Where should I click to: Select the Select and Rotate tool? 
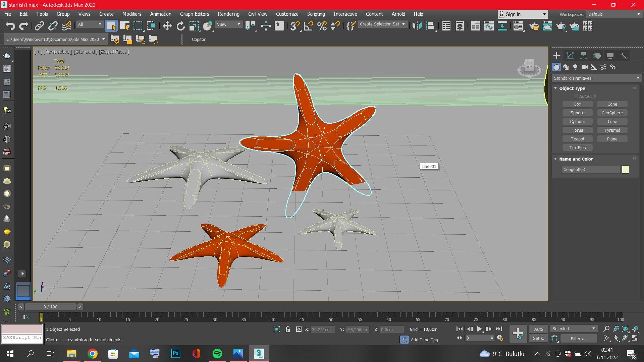click(x=180, y=26)
